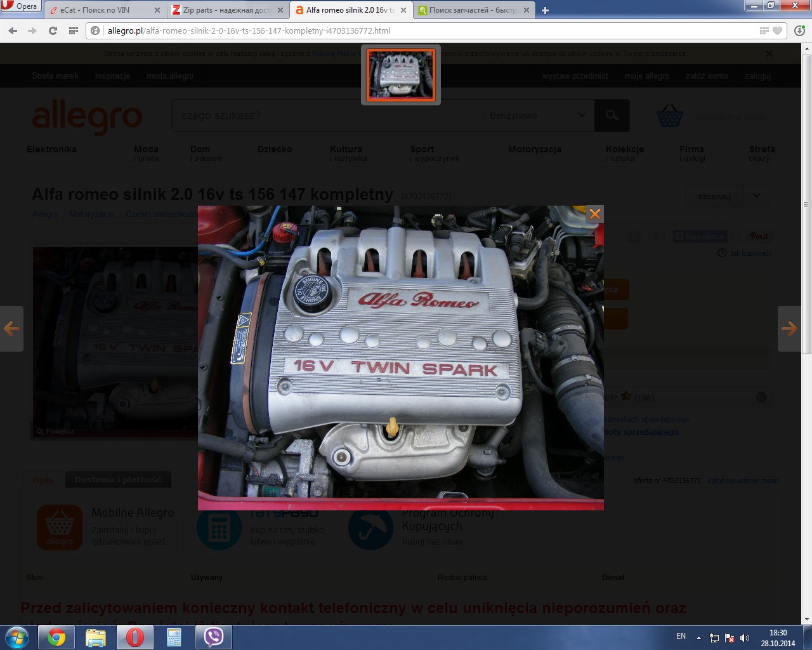Open Windows Calculator from taskbar
Screen dimensions: 812x650
pyautogui.click(x=174, y=637)
